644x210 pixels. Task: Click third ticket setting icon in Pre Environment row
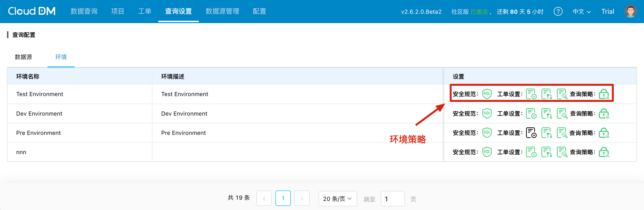pos(562,133)
